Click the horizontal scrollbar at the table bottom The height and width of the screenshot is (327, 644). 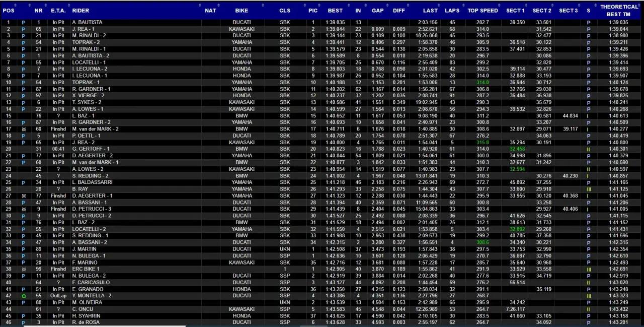pos(105,326)
